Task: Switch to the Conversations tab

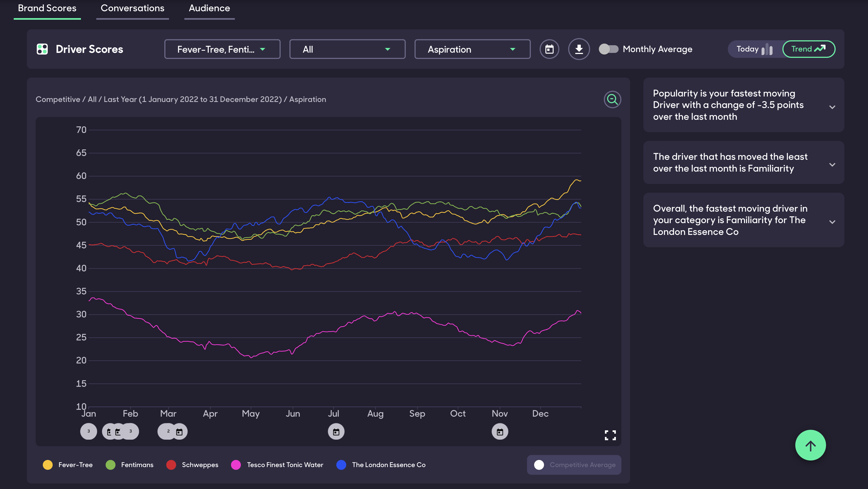Action: coord(133,8)
